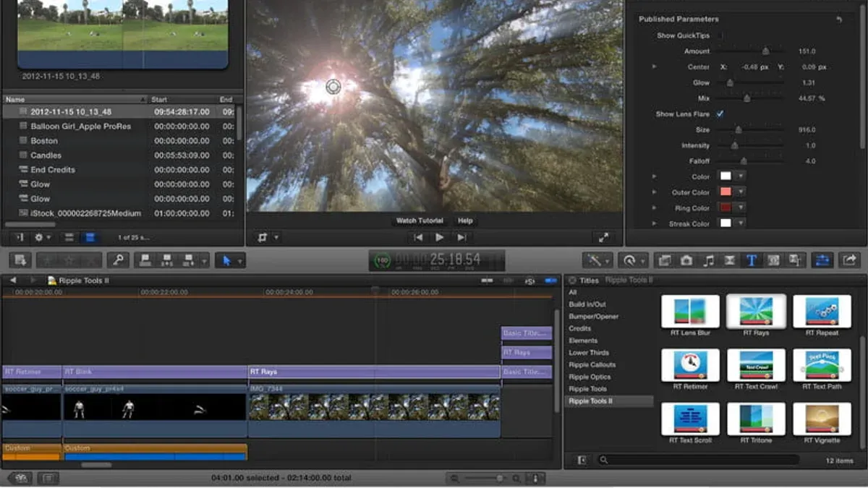
Task: Toggle viewer full screen icon
Action: pos(603,237)
